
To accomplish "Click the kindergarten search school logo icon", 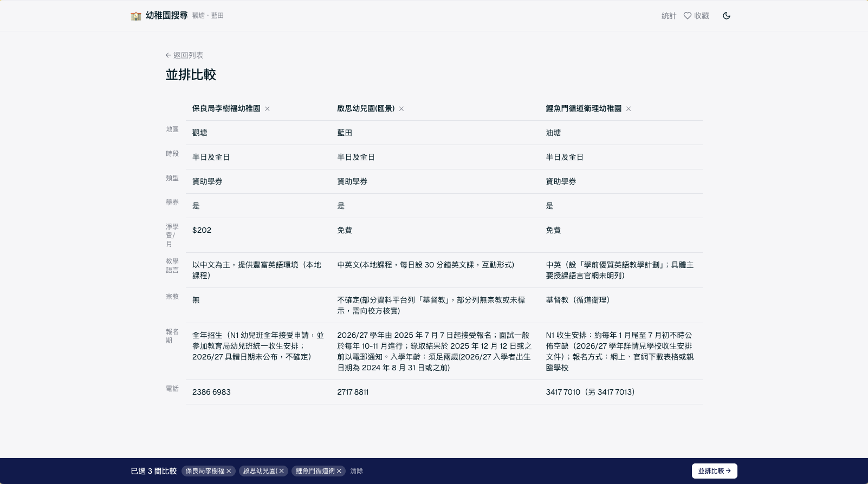I will click(136, 16).
